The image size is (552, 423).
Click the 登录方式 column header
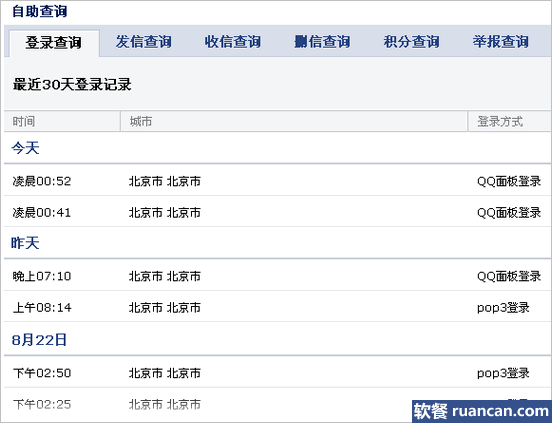[500, 122]
